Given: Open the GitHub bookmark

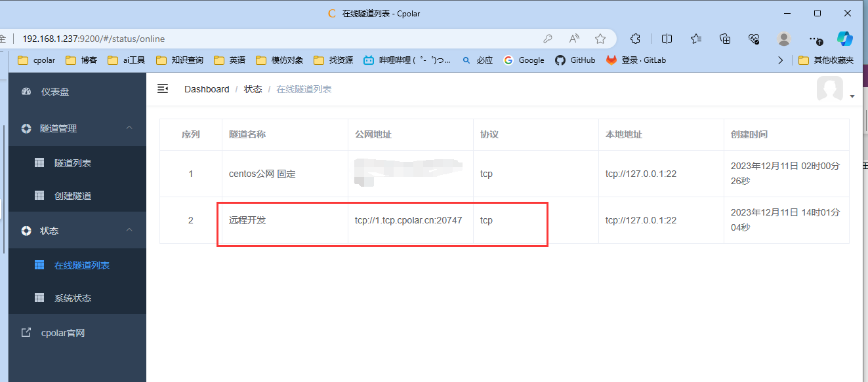Looking at the screenshot, I should coord(575,60).
